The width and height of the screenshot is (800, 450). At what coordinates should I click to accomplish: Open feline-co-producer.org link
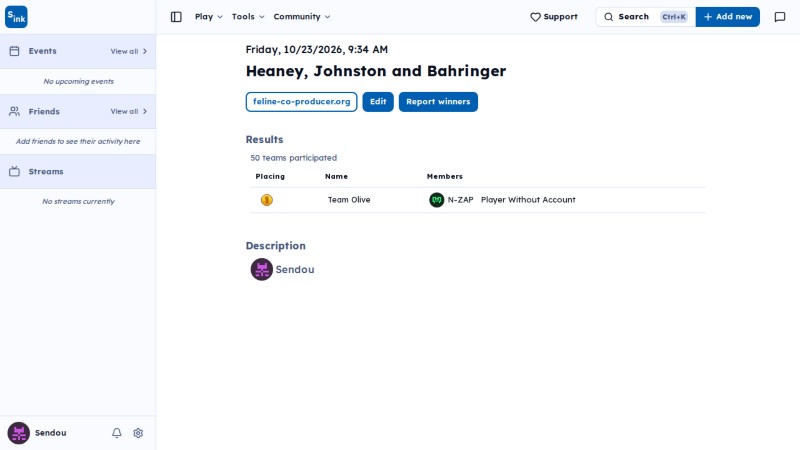tap(302, 102)
